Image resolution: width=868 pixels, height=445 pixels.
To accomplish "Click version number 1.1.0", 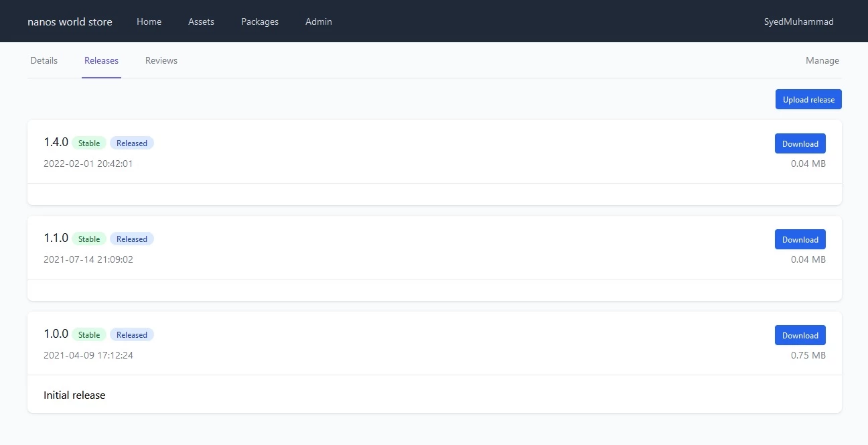I will (x=56, y=238).
